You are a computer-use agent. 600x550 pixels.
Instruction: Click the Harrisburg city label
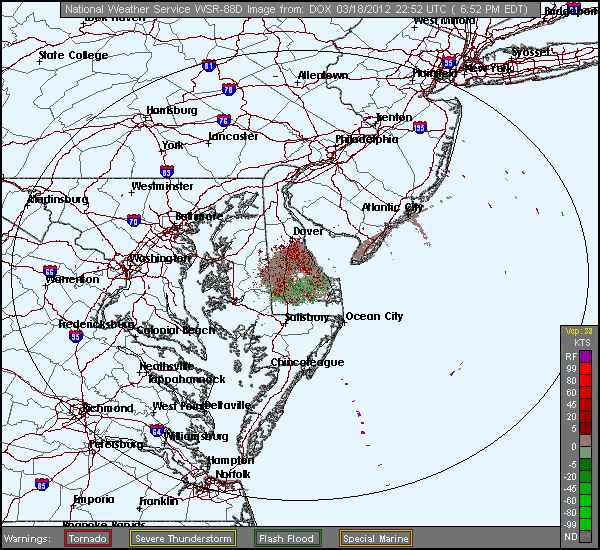(x=172, y=111)
